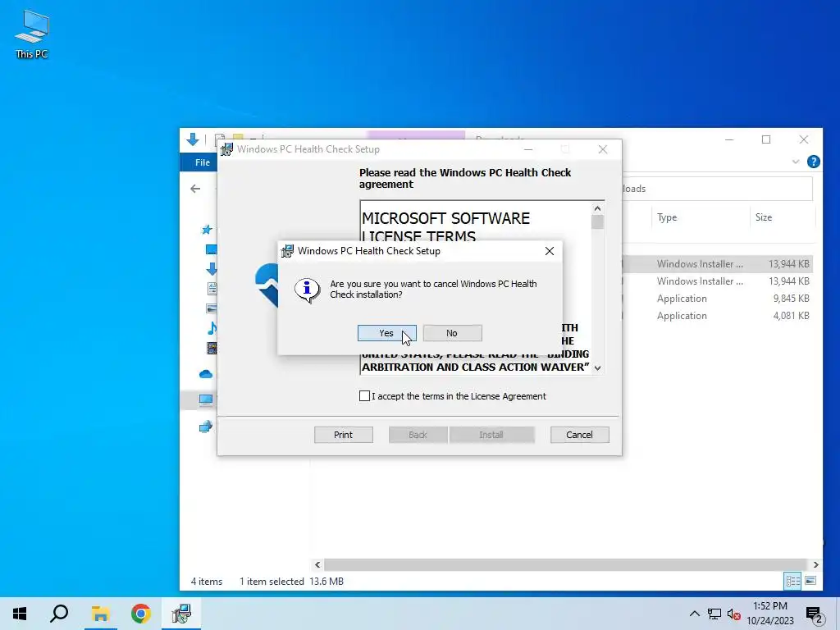Image resolution: width=840 pixels, height=630 pixels.
Task: Click the blue download arrow in Explorer title bar
Action: pos(193,139)
